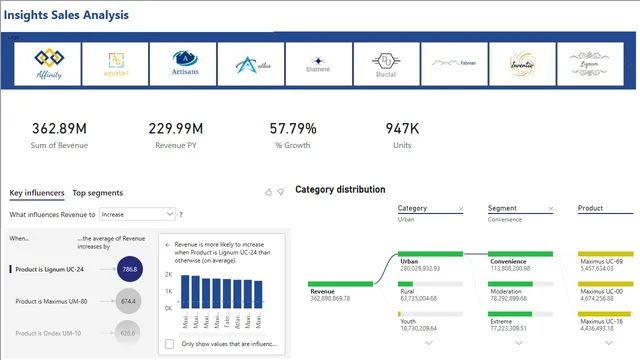Open the Increase dropdown
Image resolution: width=640 pixels, height=360 pixels.
tap(137, 214)
